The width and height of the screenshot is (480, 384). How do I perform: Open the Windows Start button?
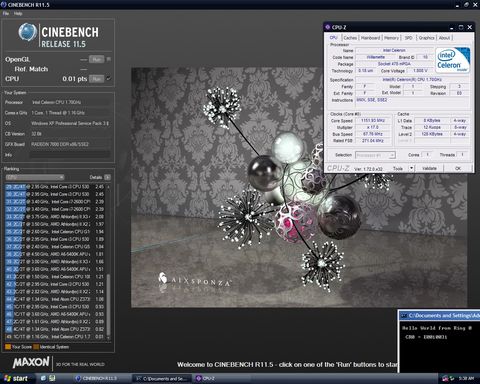(17, 378)
